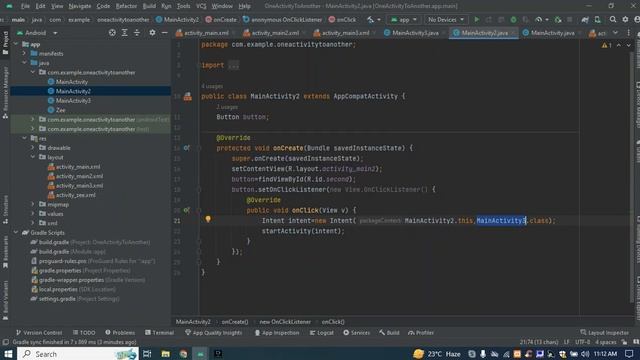This screenshot has width=640, height=360.
Task: Collapse all icon in Project panel header
Action: [x=137, y=33]
